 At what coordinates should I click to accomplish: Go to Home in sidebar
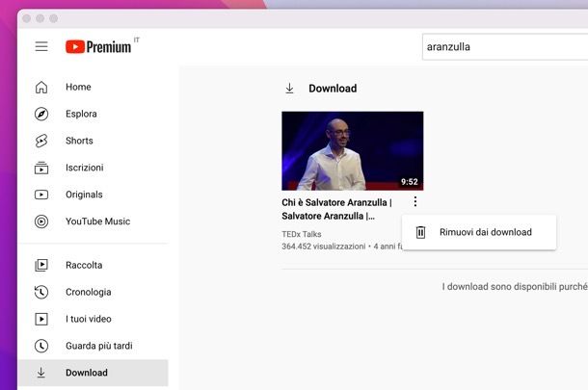(x=78, y=87)
